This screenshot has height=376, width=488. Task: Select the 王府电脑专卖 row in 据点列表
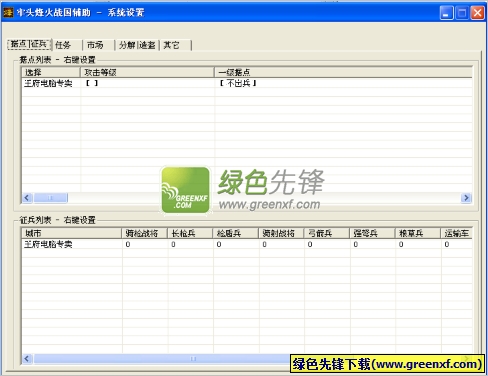click(x=247, y=83)
